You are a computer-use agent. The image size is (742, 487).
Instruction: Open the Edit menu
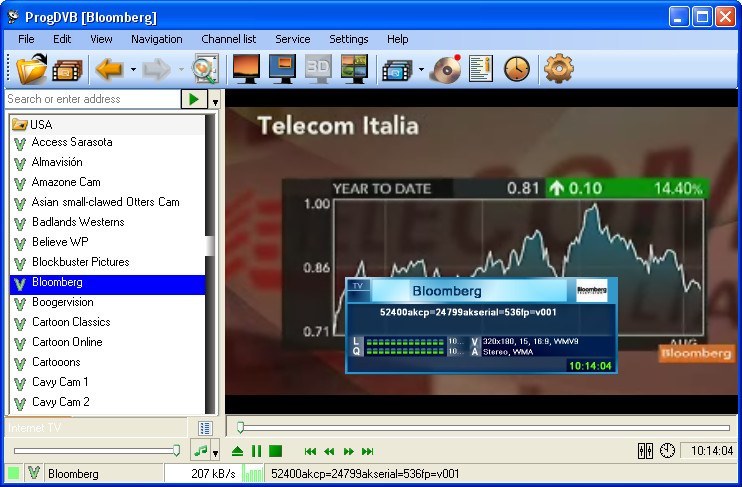tap(62, 39)
